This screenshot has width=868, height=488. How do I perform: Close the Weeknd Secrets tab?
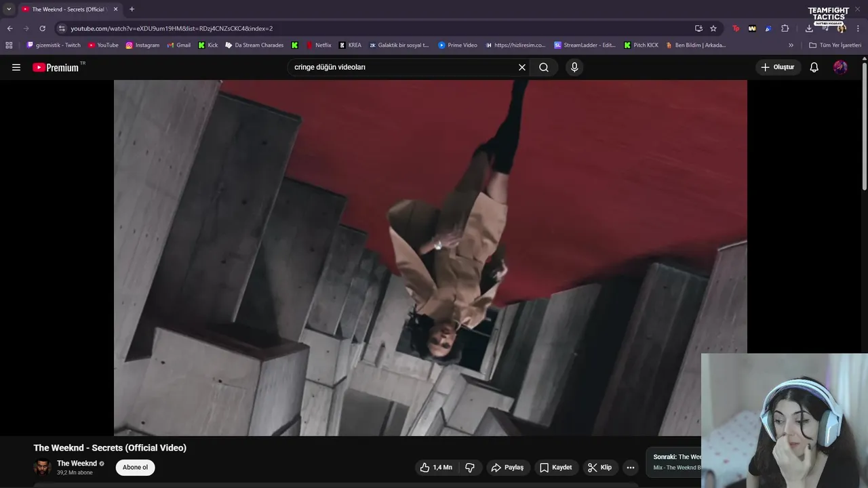click(x=115, y=9)
